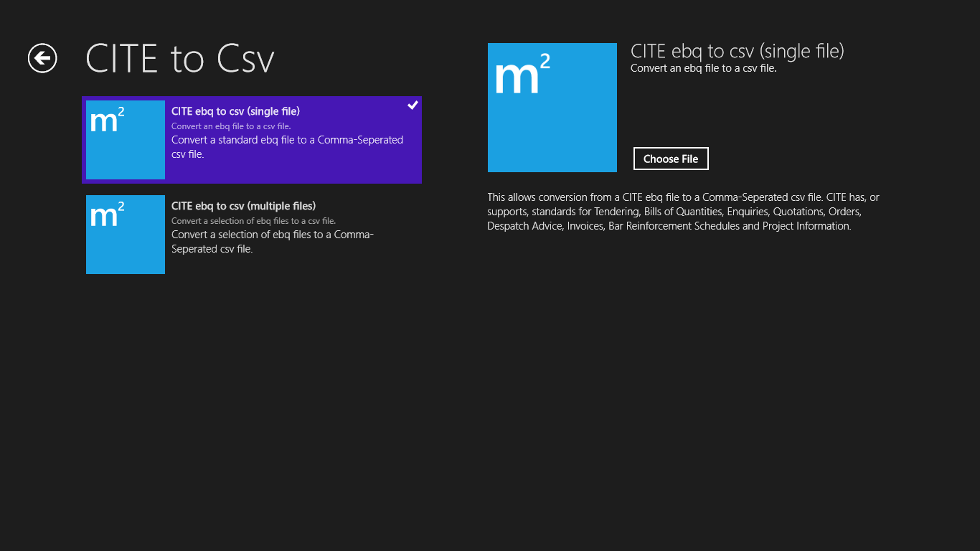
Task: Click the detail pane heading 'CITE ebq to csv (single file)'
Action: [x=737, y=51]
